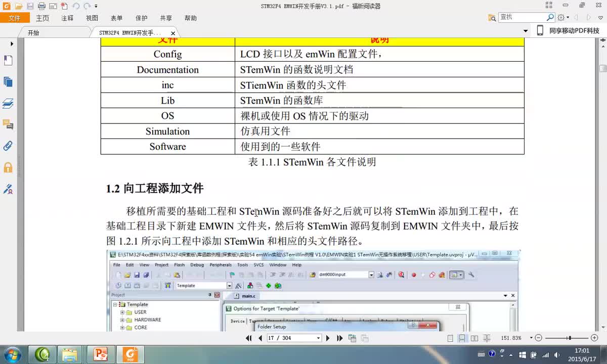Viewport: 607px width, 364px height.
Task: Expand the left navigation panel arrow
Action: (x=12, y=44)
